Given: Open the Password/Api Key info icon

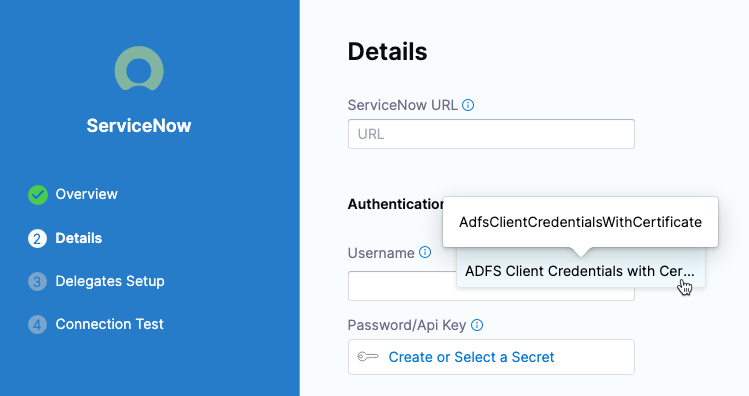Looking at the screenshot, I should tap(477, 325).
